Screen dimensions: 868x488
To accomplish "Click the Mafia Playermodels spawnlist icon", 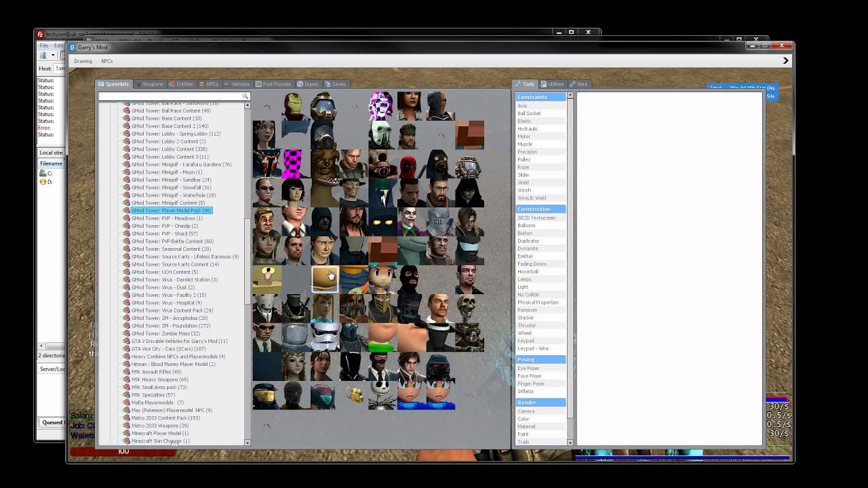I will (x=126, y=403).
